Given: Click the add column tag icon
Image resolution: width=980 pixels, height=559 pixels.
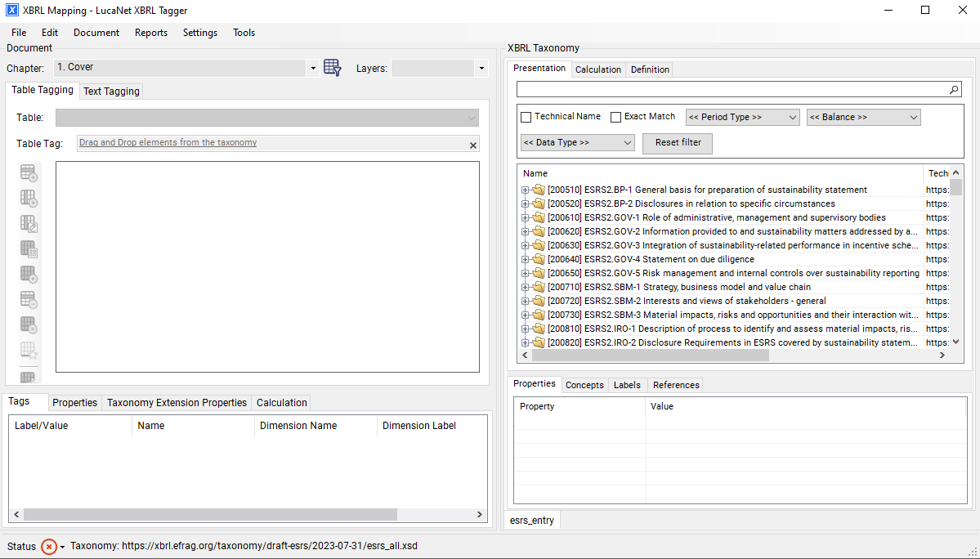Looking at the screenshot, I should click(29, 198).
